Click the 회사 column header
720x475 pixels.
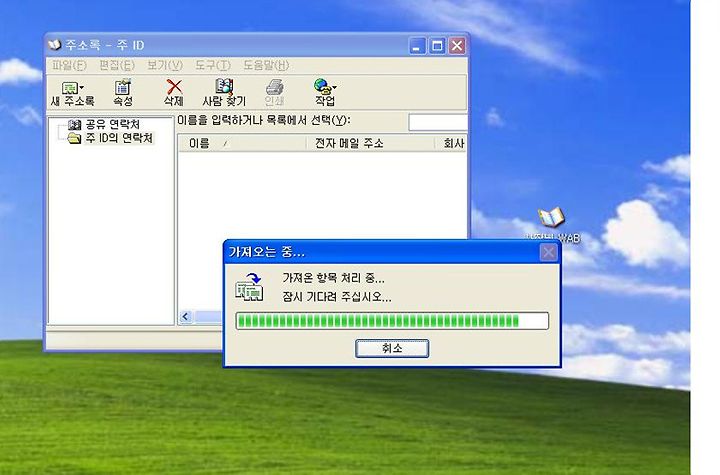(450, 143)
